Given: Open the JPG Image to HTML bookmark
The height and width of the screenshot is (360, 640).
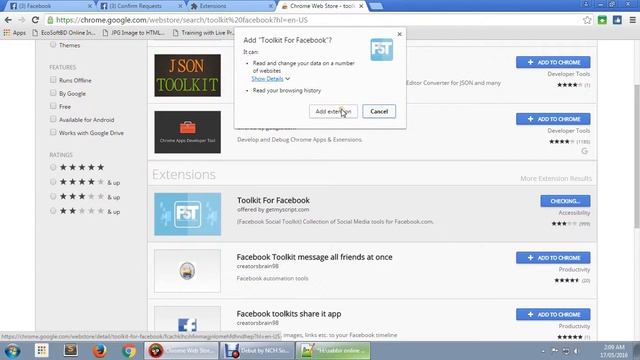Looking at the screenshot, I should (133, 33).
